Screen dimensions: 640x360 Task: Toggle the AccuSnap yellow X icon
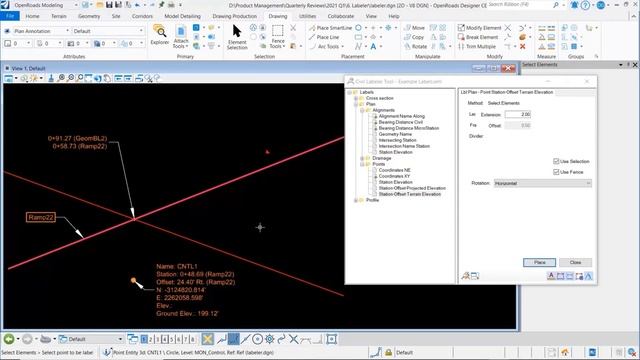[207, 339]
